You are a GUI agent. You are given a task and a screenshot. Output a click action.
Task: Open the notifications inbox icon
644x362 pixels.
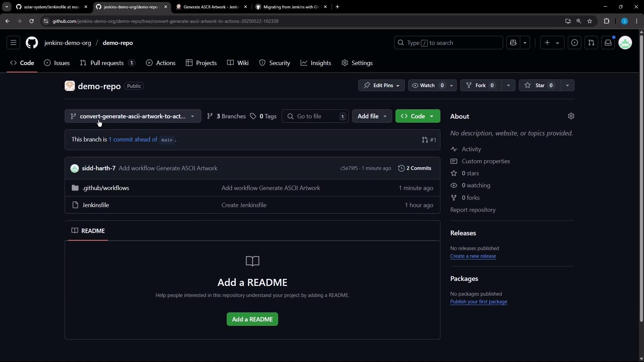(x=608, y=43)
